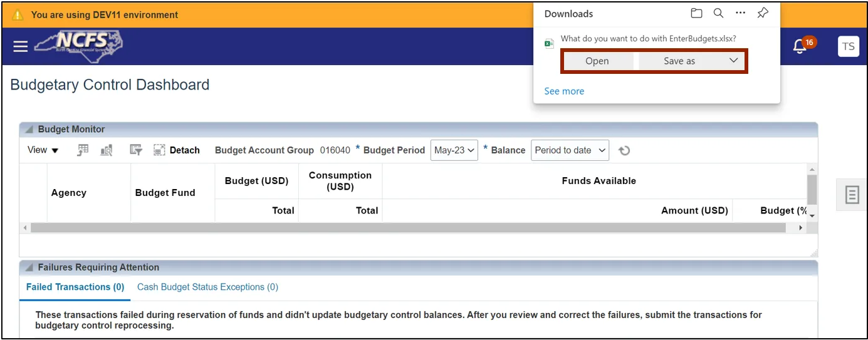The width and height of the screenshot is (868, 340).
Task: Open the Balance Period to date dropdown
Action: [x=570, y=150]
